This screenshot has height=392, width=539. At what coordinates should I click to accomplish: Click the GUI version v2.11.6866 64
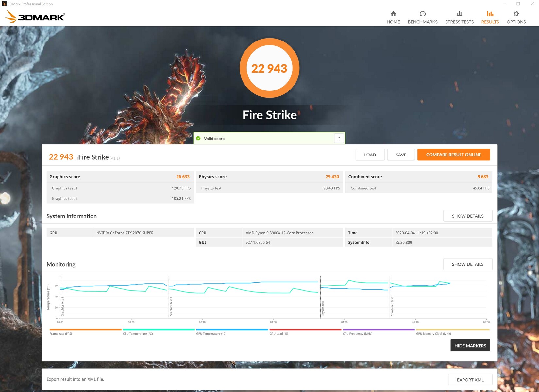(258, 242)
